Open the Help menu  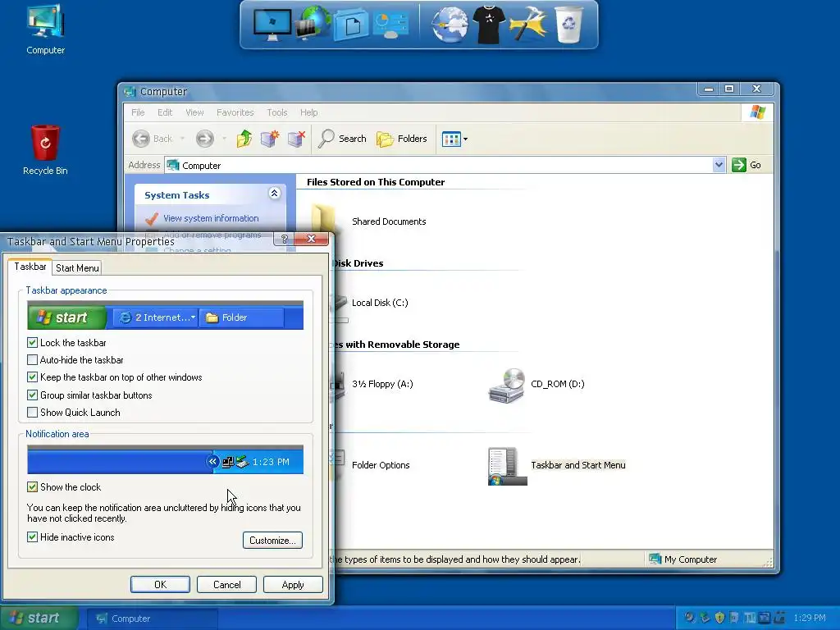(x=308, y=112)
